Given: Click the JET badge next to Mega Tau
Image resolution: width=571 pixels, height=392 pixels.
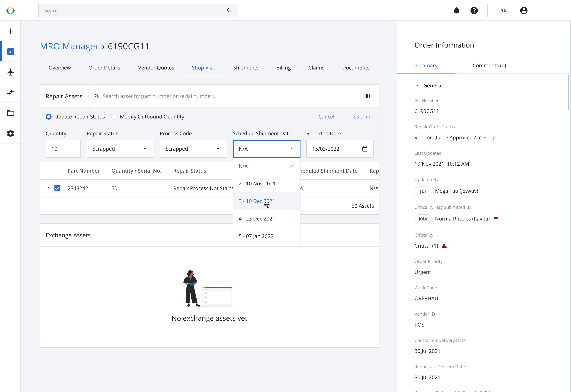Looking at the screenshot, I should (423, 191).
